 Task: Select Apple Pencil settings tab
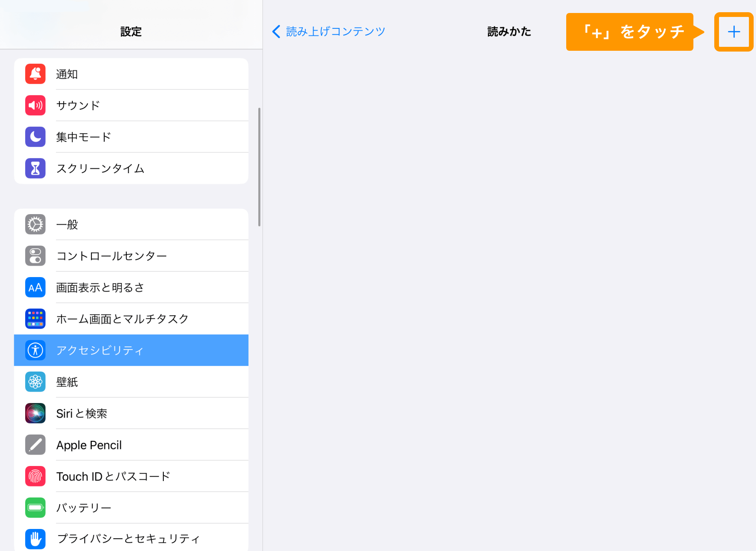[x=132, y=444]
